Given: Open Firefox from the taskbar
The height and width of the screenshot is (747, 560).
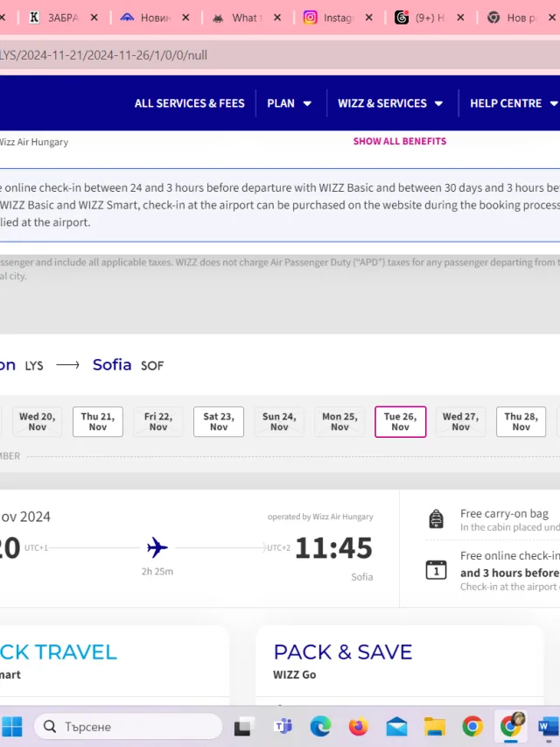Looking at the screenshot, I should click(x=358, y=727).
